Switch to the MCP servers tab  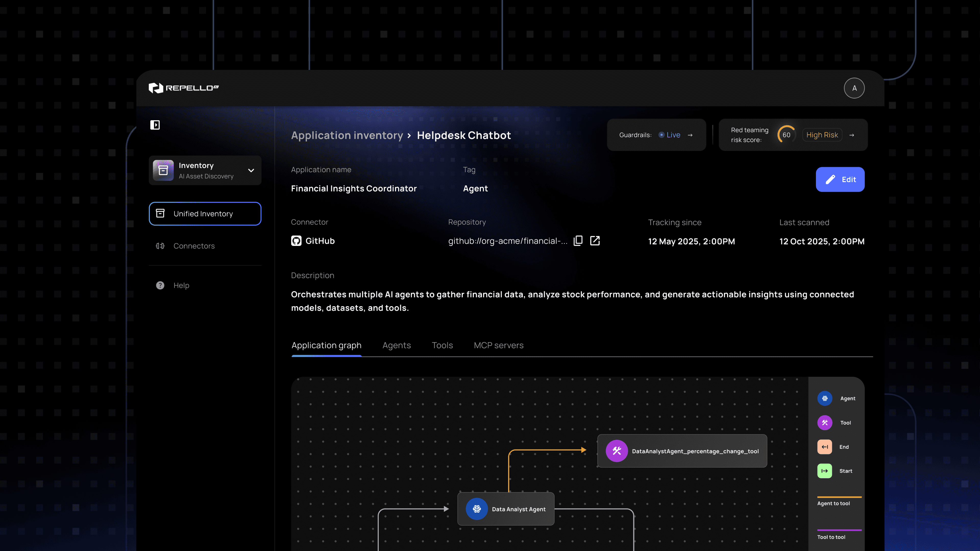tap(498, 345)
